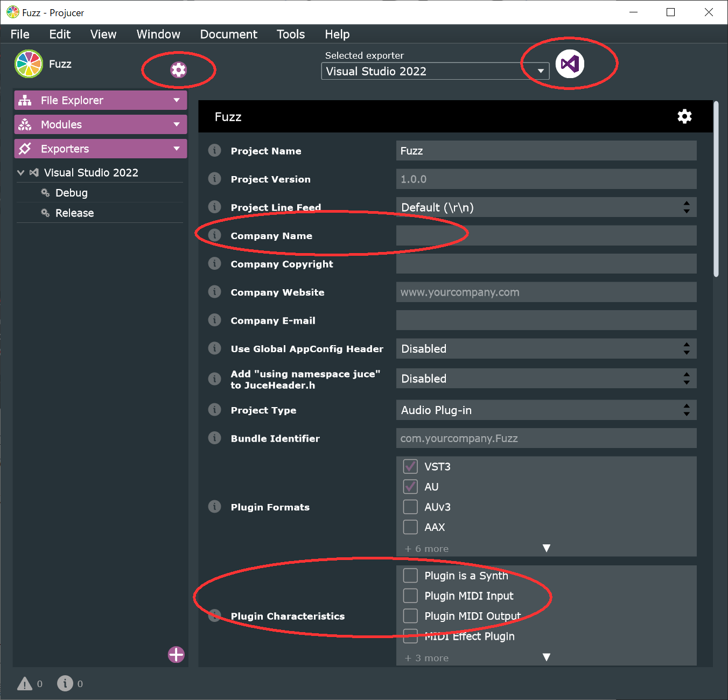Add new exporter with plus button

point(176,655)
